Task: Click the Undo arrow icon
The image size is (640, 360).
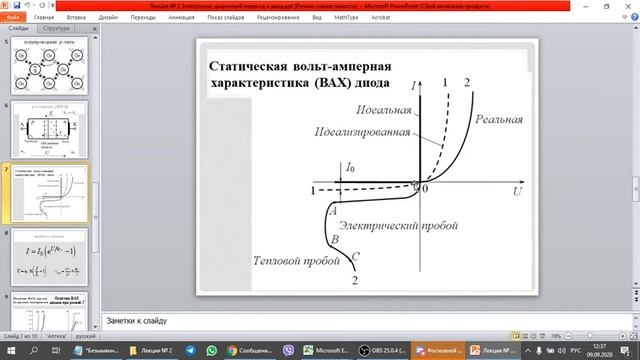Action: coord(28,6)
